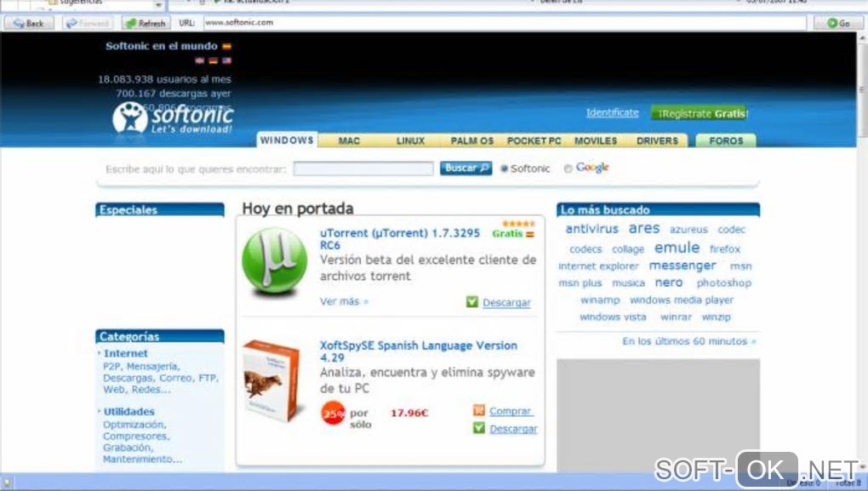The height and width of the screenshot is (491, 868).
Task: Click the azureus search tag
Action: 688,229
